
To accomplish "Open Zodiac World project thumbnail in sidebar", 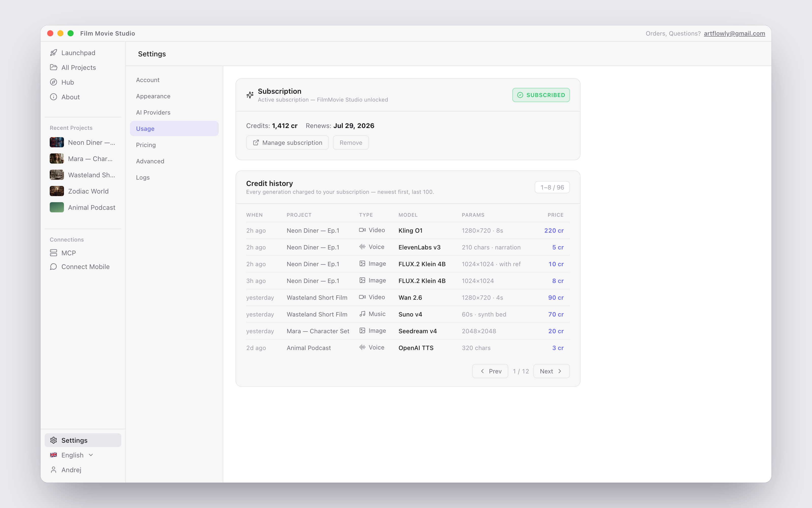I will coord(57,191).
